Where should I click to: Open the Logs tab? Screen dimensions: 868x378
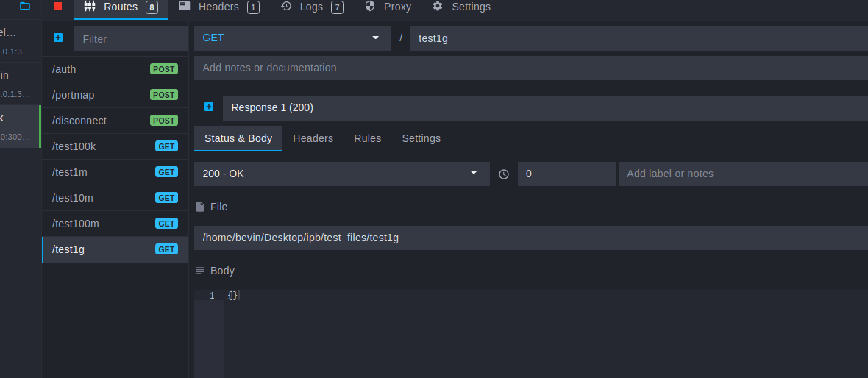312,7
